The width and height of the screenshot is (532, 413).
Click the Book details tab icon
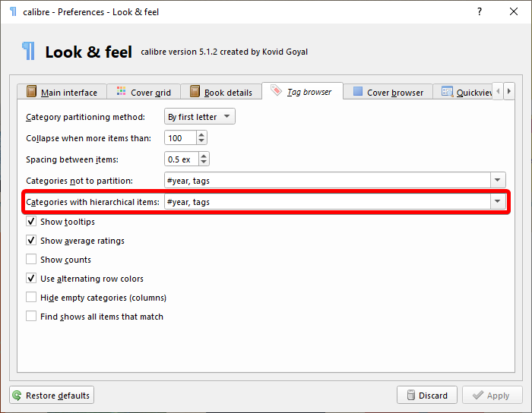(195, 92)
